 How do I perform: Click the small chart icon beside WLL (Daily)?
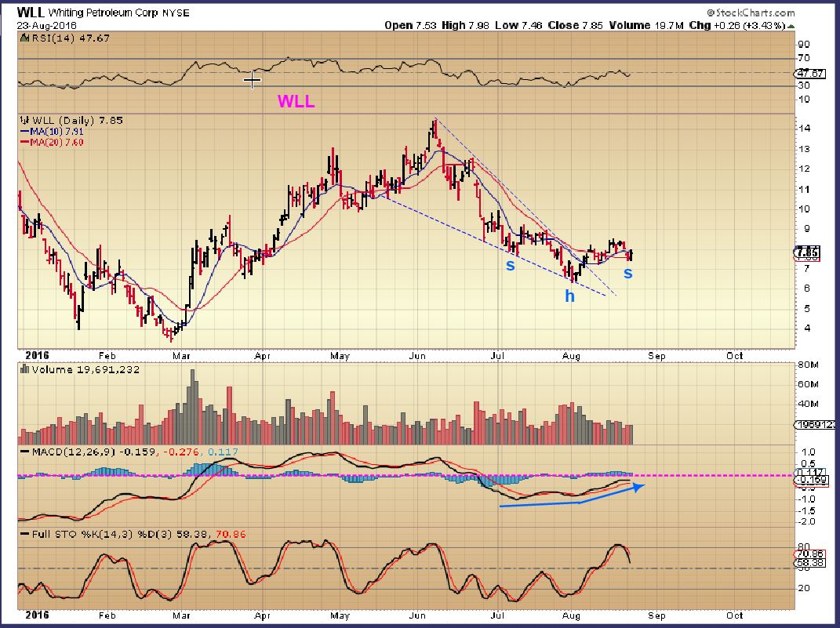pos(23,121)
